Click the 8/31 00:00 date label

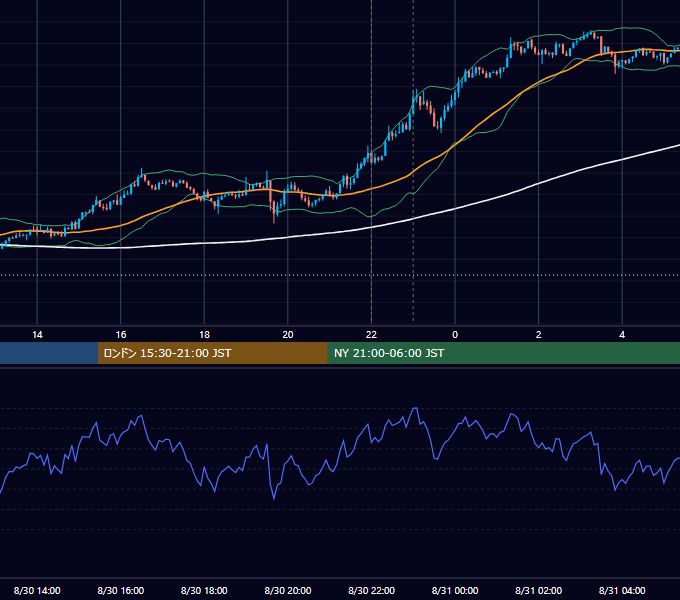(x=455, y=590)
